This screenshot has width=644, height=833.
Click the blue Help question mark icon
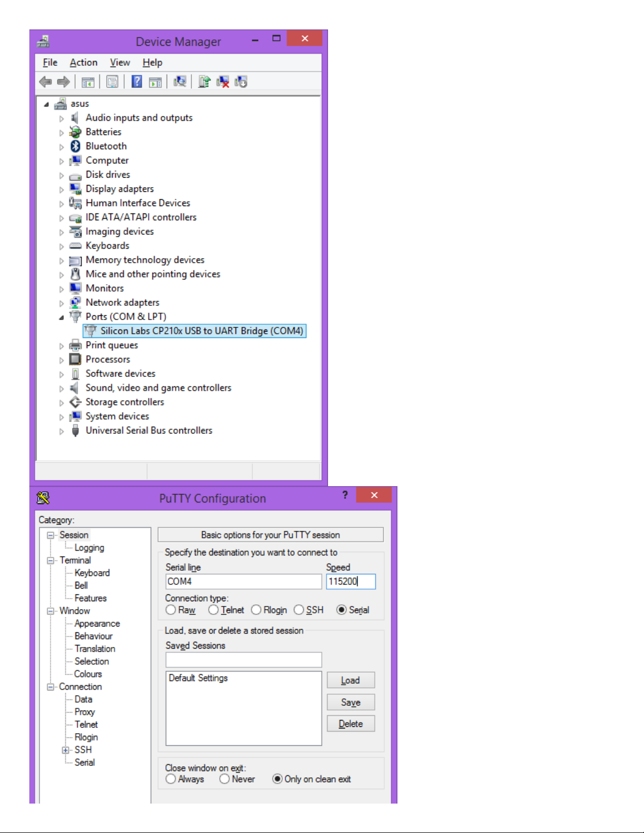(x=137, y=82)
